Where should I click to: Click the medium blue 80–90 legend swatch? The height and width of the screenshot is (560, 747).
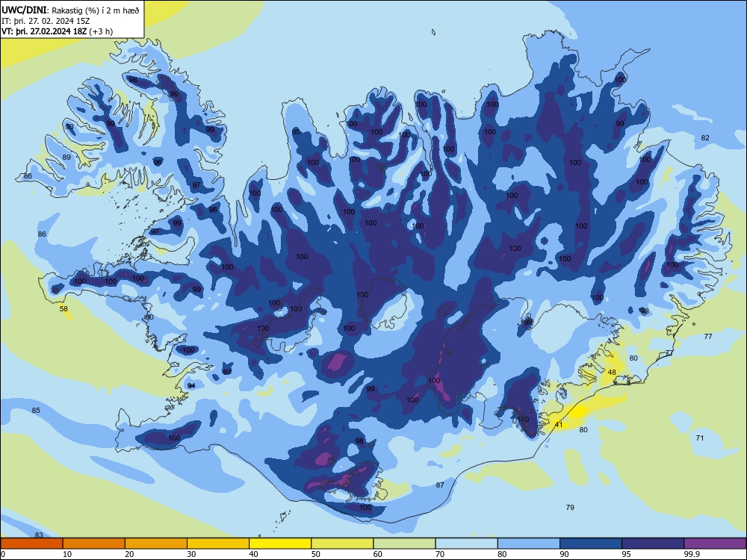click(529, 544)
